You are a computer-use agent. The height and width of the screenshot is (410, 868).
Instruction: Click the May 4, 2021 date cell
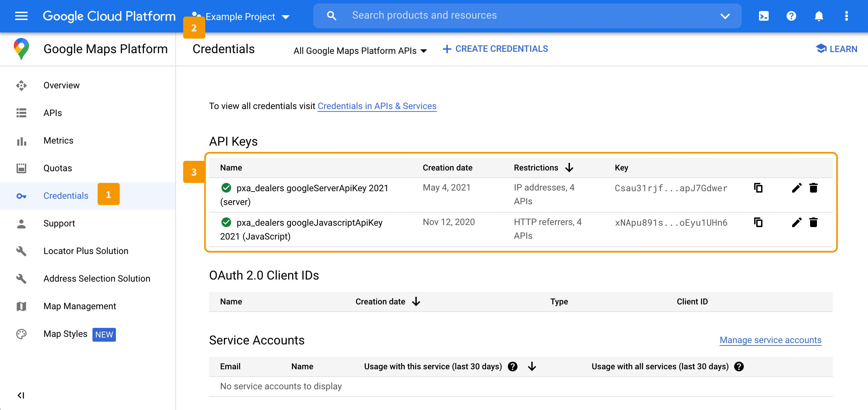tap(446, 187)
